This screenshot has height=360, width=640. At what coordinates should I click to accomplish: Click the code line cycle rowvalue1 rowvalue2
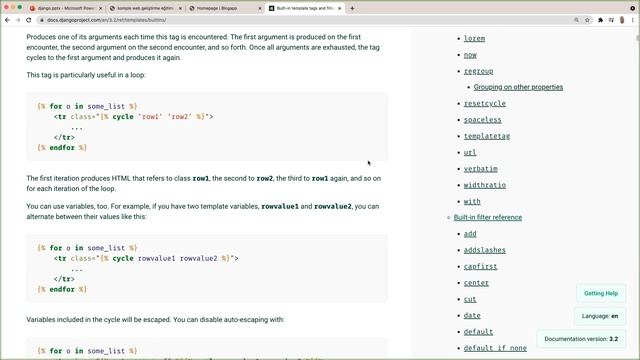coord(146,258)
